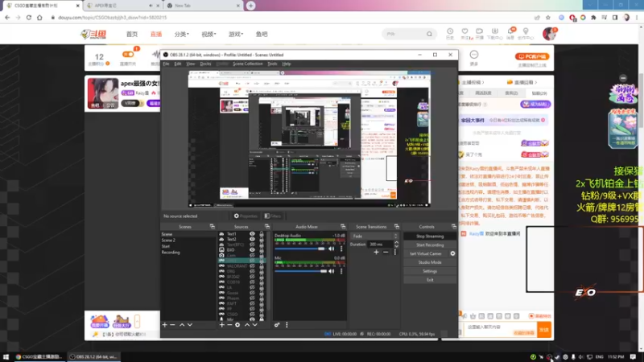Show the CSGO source with its eye icon
This screenshot has width=644, height=362.
[252, 314]
